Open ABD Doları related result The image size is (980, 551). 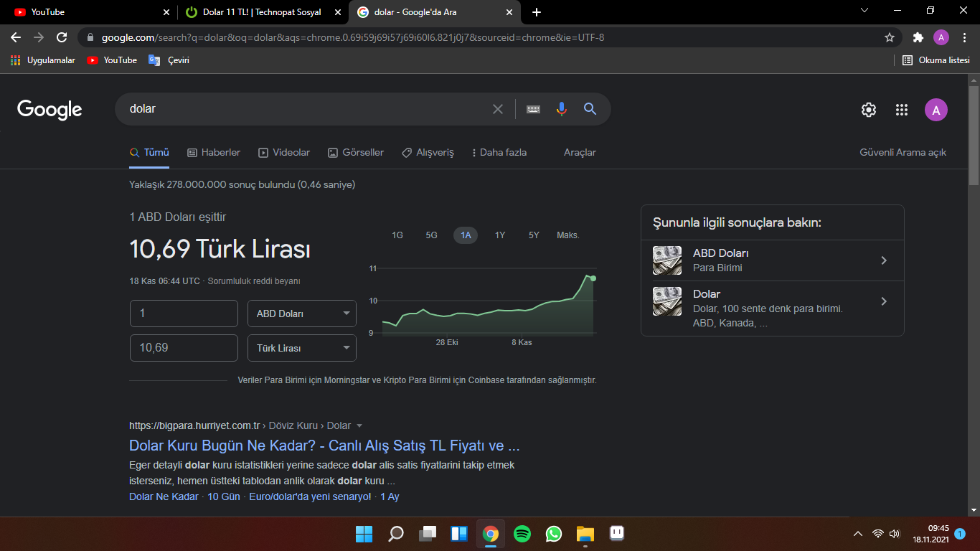point(773,260)
